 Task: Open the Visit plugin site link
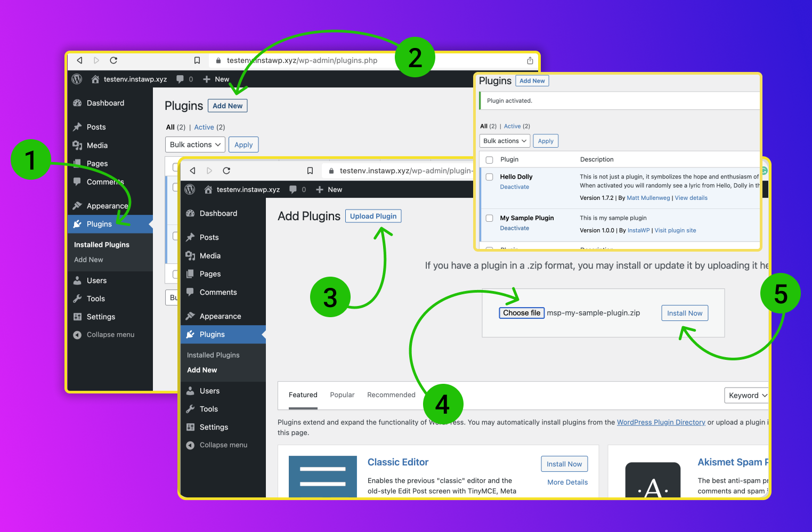675,230
